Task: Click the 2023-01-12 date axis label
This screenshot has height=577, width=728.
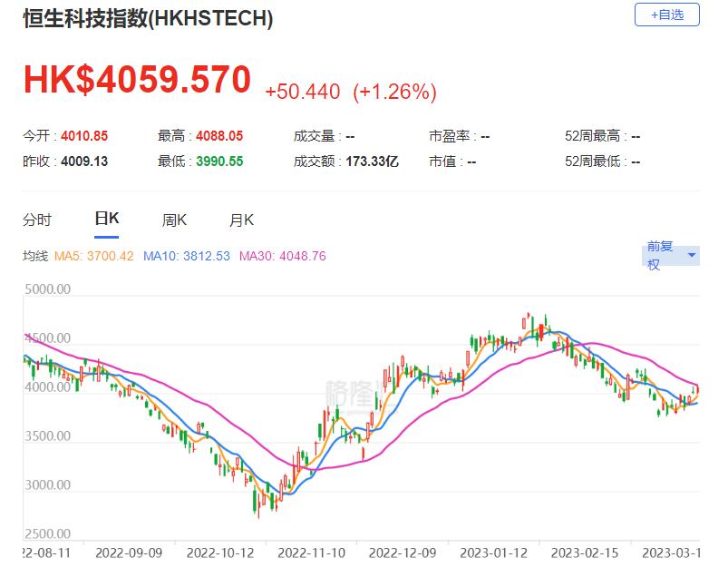Action: 493,553
